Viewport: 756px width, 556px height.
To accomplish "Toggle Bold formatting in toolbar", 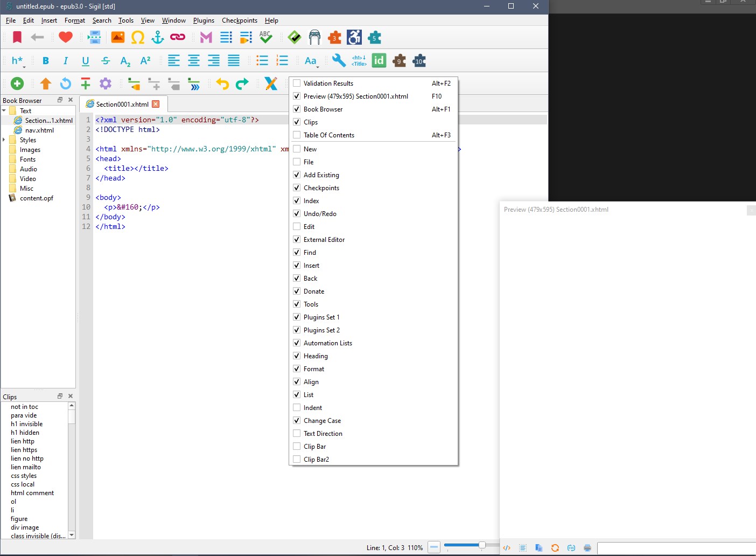I will (46, 61).
